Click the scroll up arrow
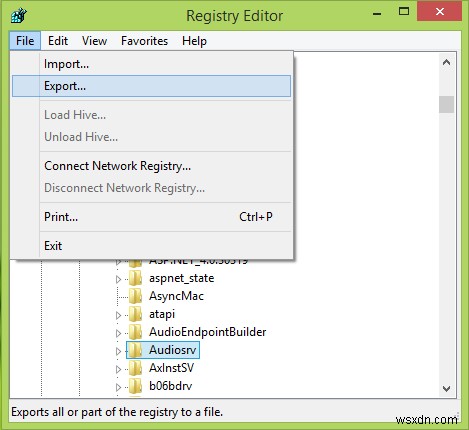 pos(446,62)
